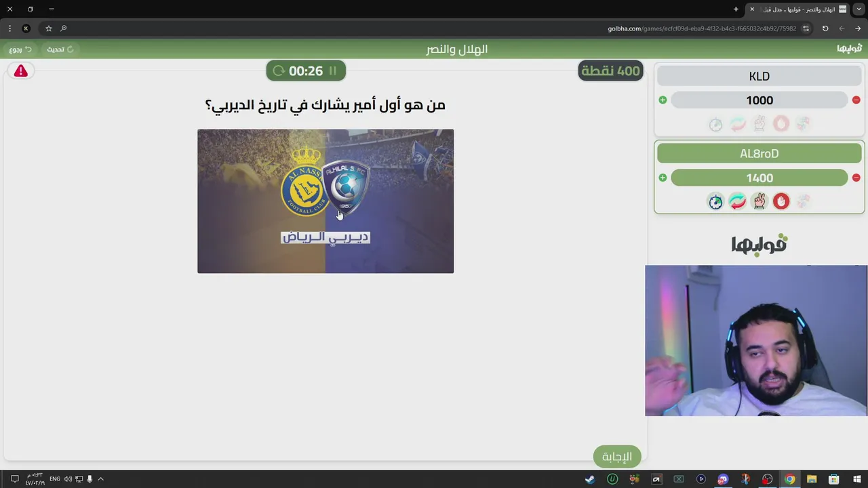Viewport: 868px width, 488px height.
Task: Use AL8roD's stopwatch helper icon
Action: (715, 201)
